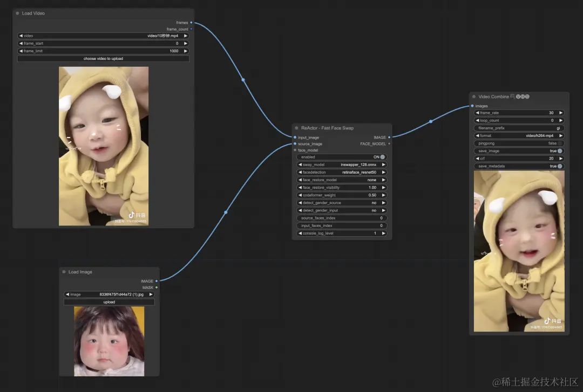The image size is (583, 392).
Task: Increase frame_rate with its right arrow
Action: click(561, 113)
